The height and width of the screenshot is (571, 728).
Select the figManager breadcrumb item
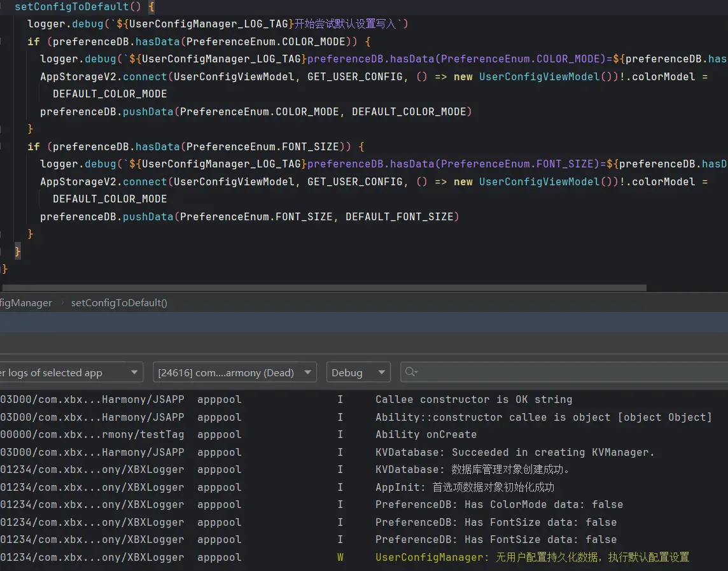25,303
